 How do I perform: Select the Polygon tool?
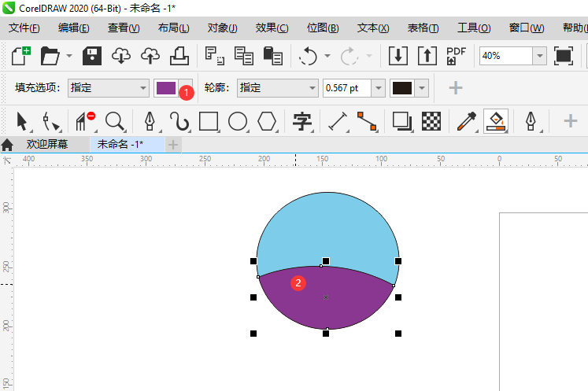point(267,121)
